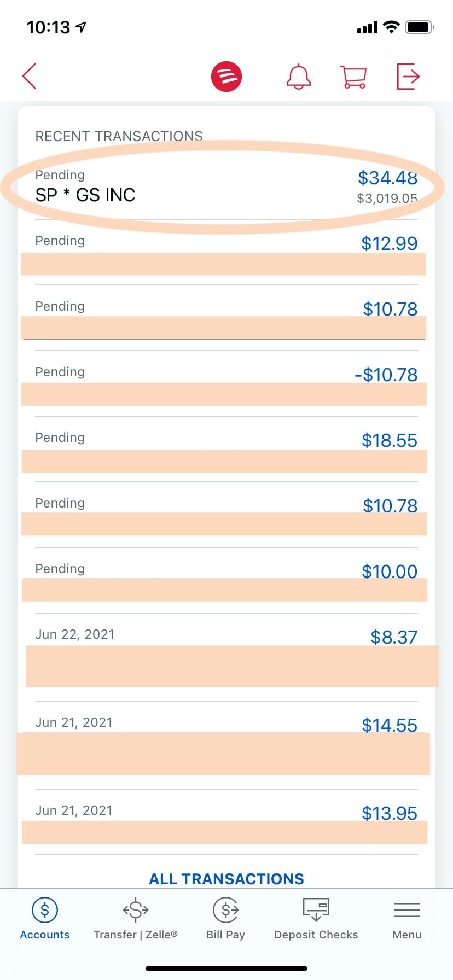Tap the red back arrow
Image resolution: width=453 pixels, height=980 pixels.
click(30, 76)
